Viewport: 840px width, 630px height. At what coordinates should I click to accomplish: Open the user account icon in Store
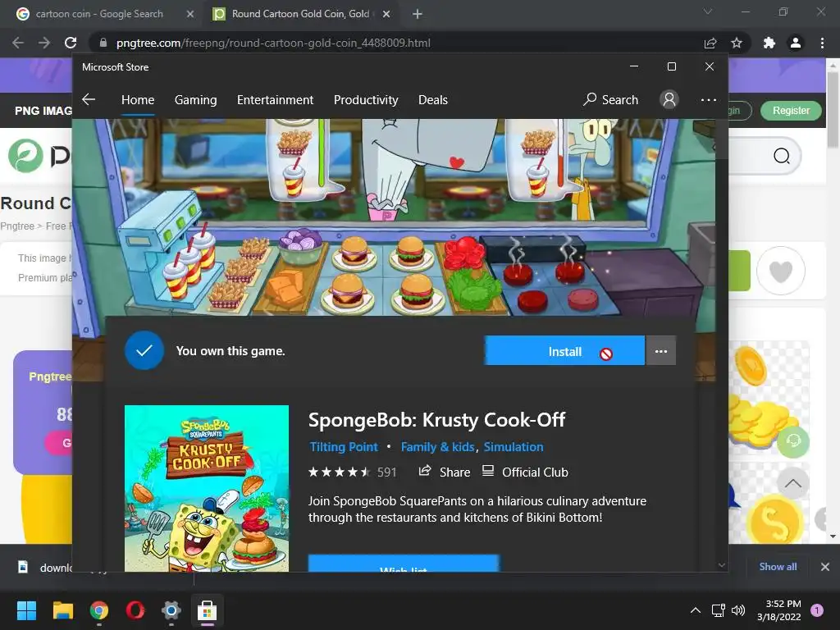669,99
